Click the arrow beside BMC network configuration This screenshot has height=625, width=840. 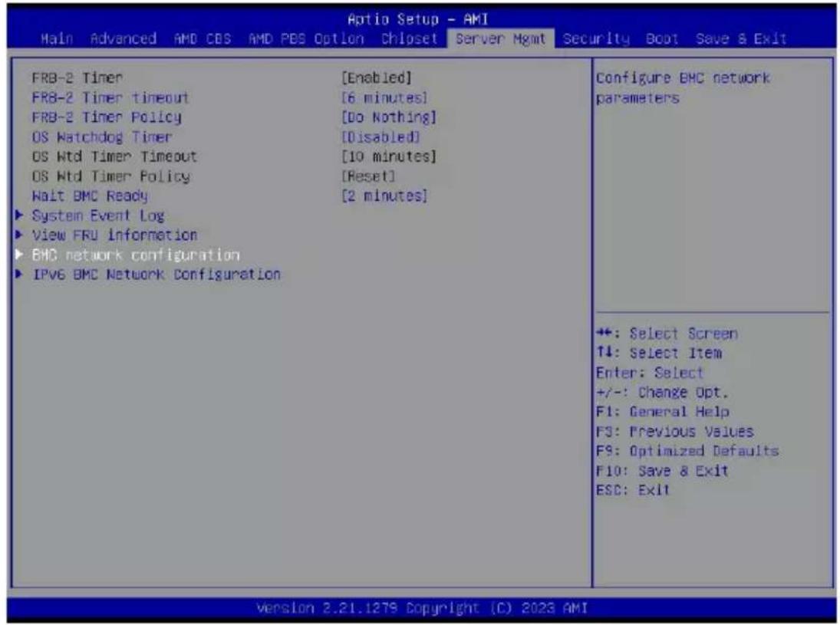19,255
